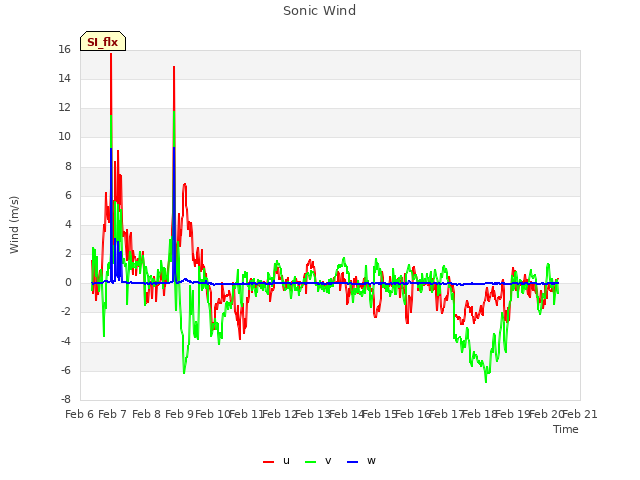Click the Feb 9 x-axis tick label
The width and height of the screenshot is (640, 480).
coord(180,414)
